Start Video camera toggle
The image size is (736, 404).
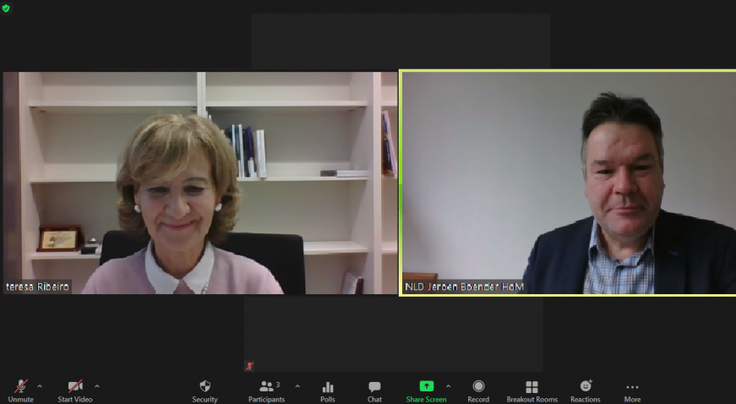pyautogui.click(x=75, y=388)
